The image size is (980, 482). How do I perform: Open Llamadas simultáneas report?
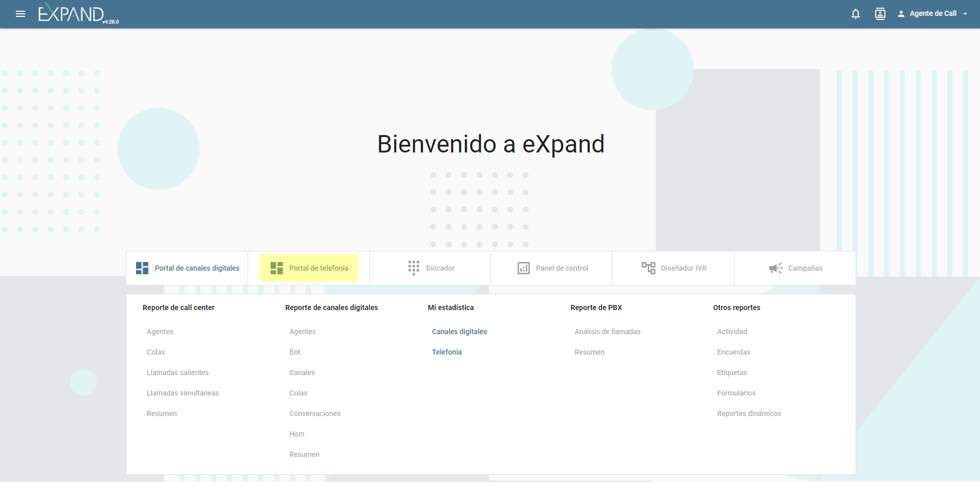click(183, 393)
